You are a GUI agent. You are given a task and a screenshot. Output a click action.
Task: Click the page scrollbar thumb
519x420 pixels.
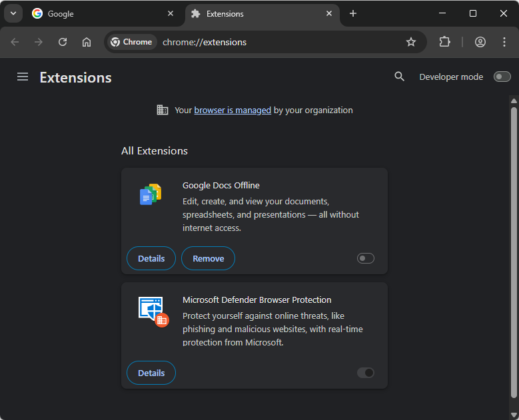514,252
